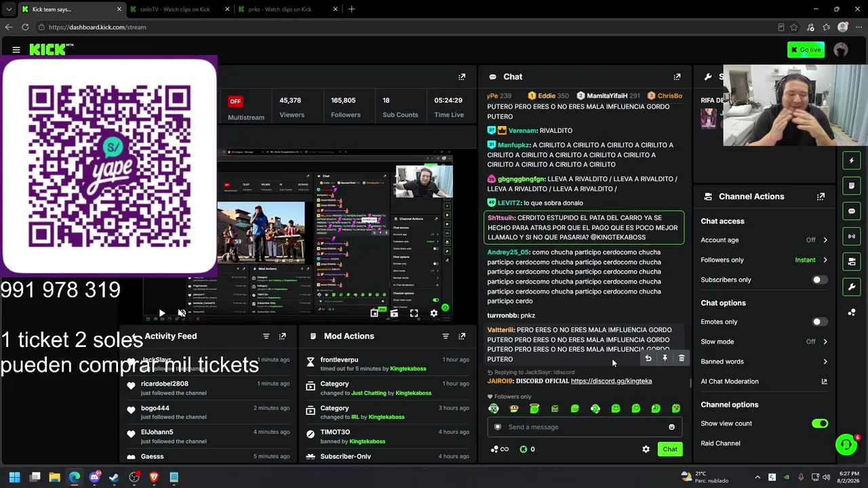The height and width of the screenshot is (488, 868).
Task: Open Activity Feed filter menu
Action: tap(266, 336)
